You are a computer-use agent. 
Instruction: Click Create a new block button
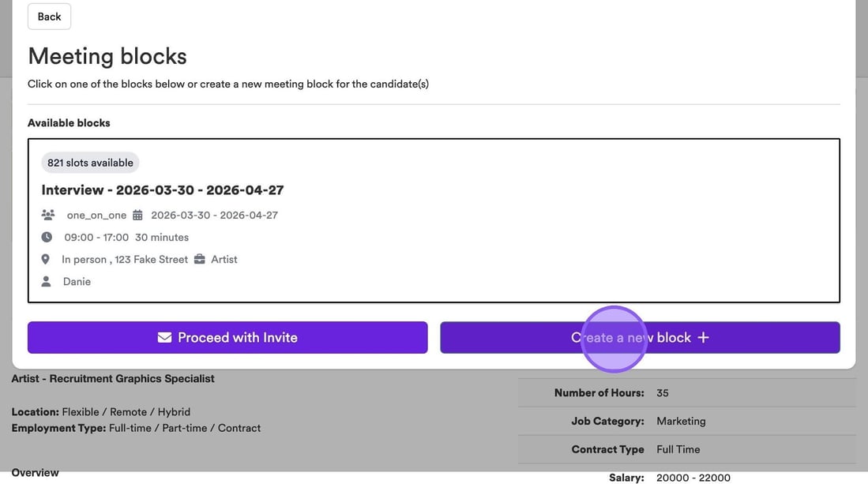coord(640,337)
